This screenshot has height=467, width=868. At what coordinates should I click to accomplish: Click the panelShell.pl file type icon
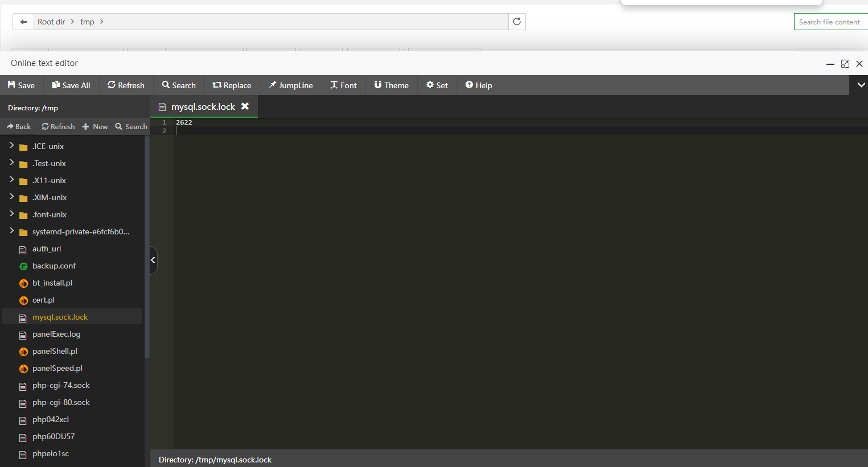pyautogui.click(x=23, y=352)
